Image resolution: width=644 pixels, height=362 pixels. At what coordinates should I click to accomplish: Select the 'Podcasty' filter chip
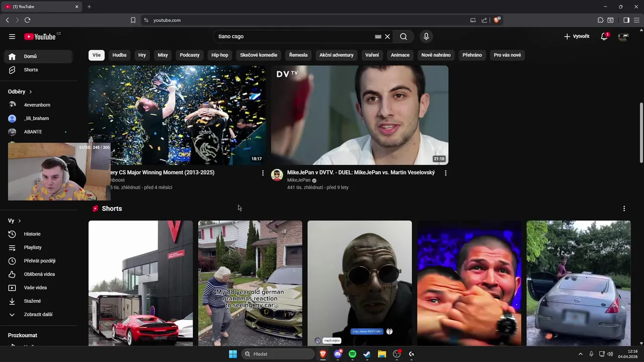pyautogui.click(x=190, y=55)
